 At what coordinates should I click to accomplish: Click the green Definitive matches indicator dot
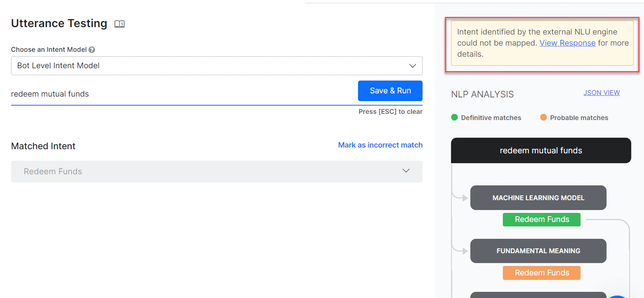tap(454, 117)
